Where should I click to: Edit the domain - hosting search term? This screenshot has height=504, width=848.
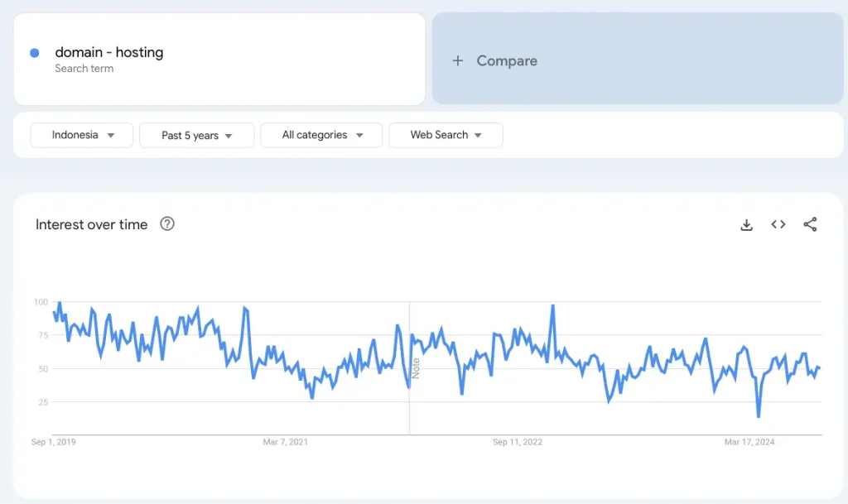109,52
